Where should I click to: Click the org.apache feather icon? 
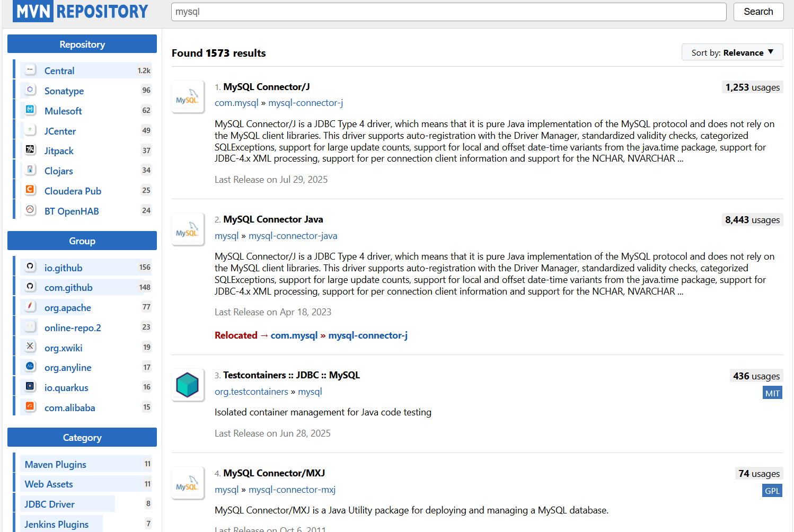click(x=30, y=307)
